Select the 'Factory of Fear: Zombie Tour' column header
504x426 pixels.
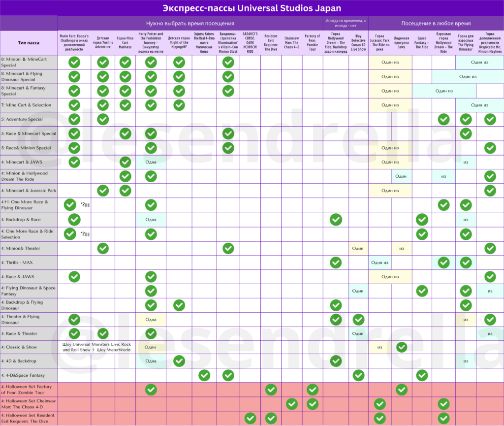pyautogui.click(x=313, y=43)
